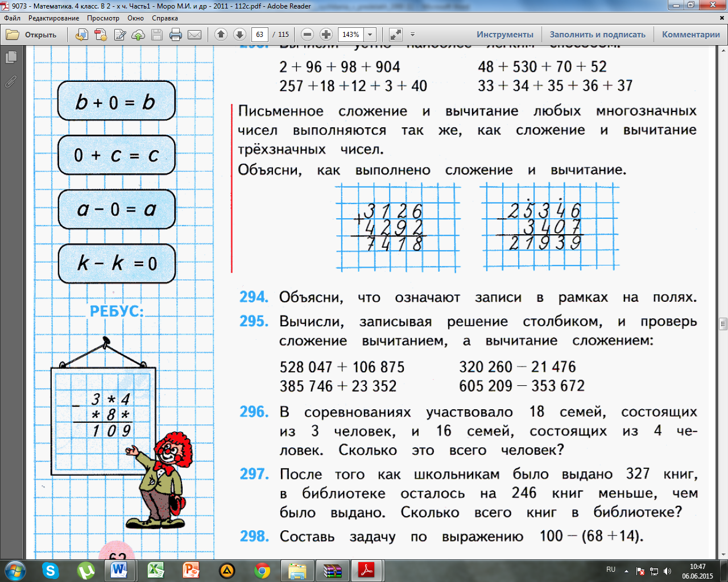Screen dimensions: 728x582
Task: Click the upload to cloud icon
Action: 138,35
